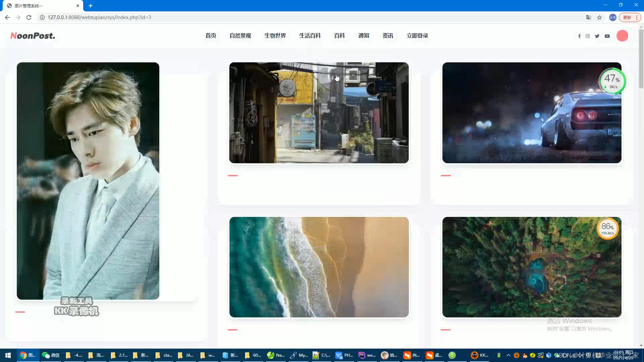Screen dimensions: 644x362
Task: Click the Twitter bird icon
Action: 597,36
